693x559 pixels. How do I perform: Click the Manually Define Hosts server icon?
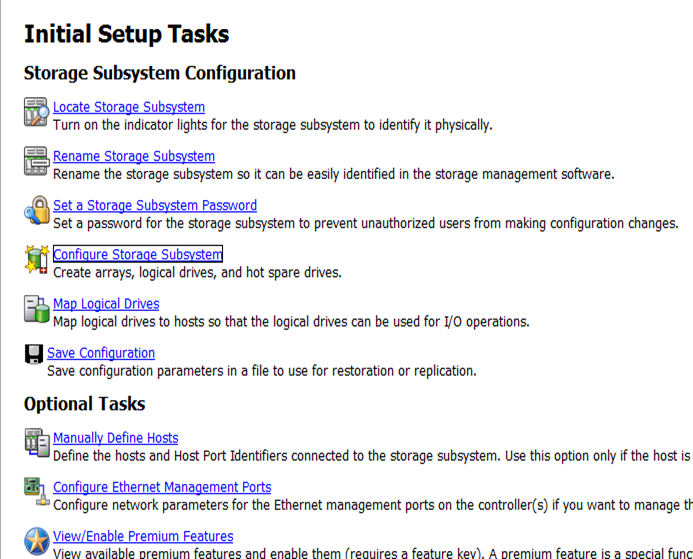tap(37, 443)
